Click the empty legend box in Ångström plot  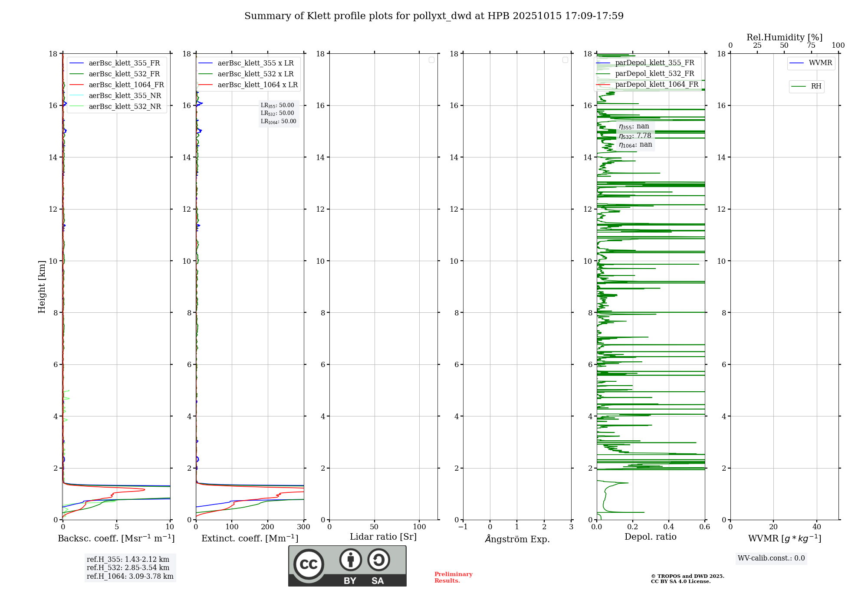565,60
